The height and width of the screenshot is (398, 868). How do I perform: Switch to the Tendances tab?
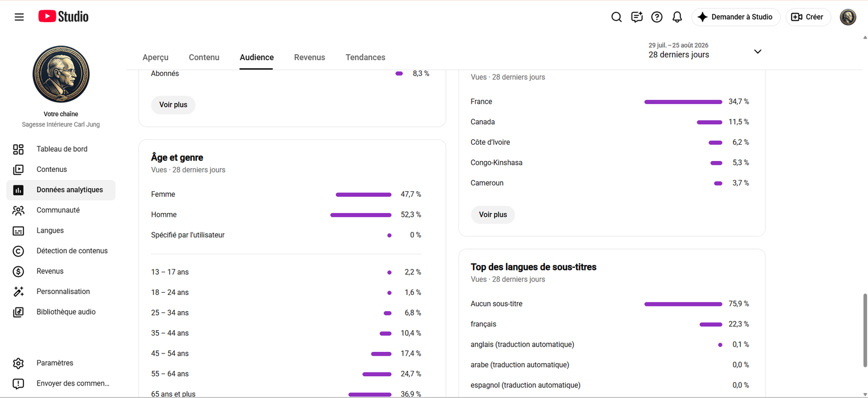click(x=366, y=57)
